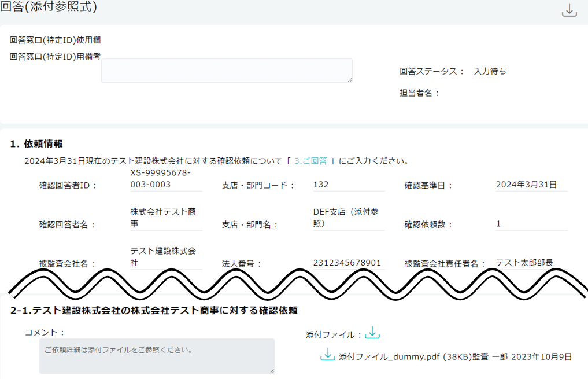
Task: Click the 2-1 確認依頼 section heading
Action: pos(154,311)
